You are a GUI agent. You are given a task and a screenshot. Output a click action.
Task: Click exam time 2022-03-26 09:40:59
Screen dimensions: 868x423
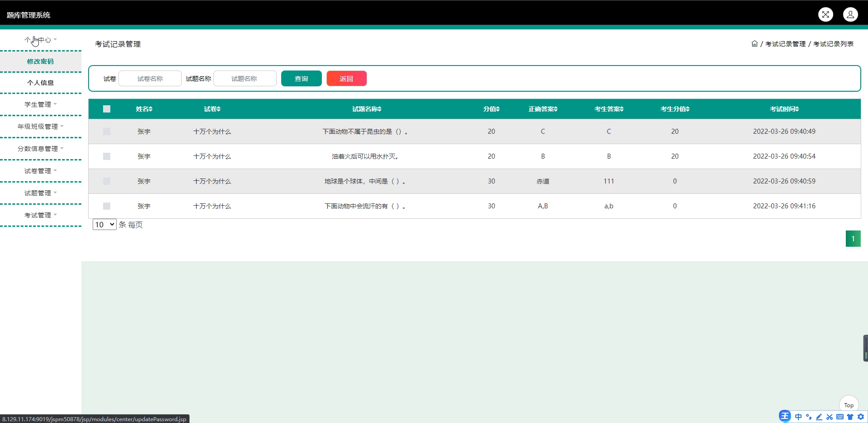point(784,181)
